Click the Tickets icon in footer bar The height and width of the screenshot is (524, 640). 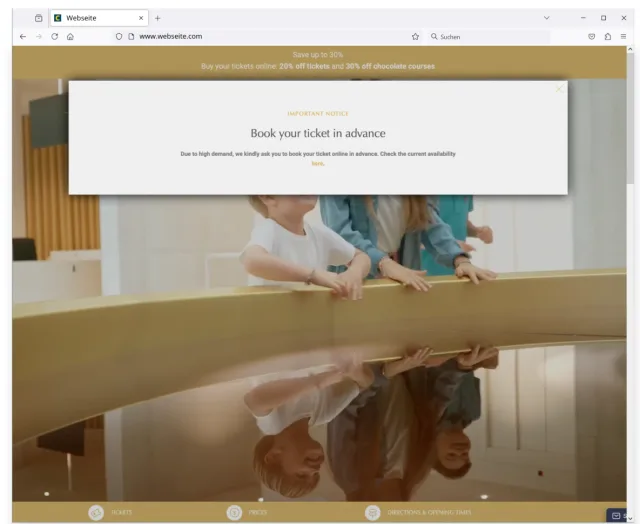click(x=96, y=513)
